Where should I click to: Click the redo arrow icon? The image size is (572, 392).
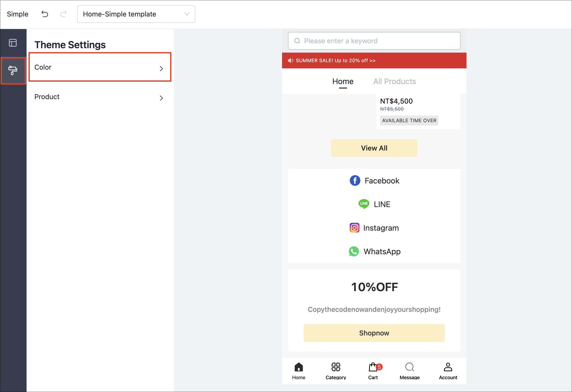[63, 14]
